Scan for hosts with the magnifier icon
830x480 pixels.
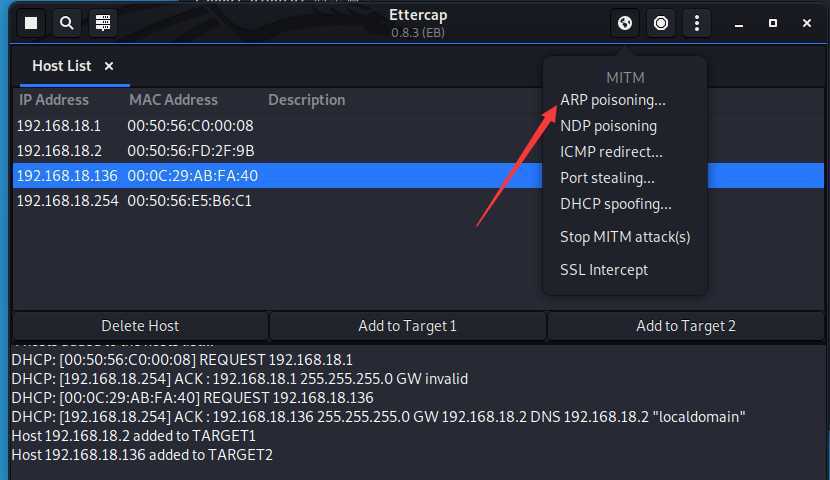coord(67,23)
